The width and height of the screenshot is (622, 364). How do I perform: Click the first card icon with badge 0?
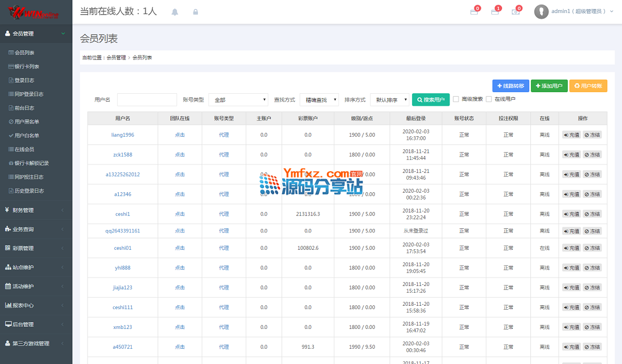(x=474, y=12)
